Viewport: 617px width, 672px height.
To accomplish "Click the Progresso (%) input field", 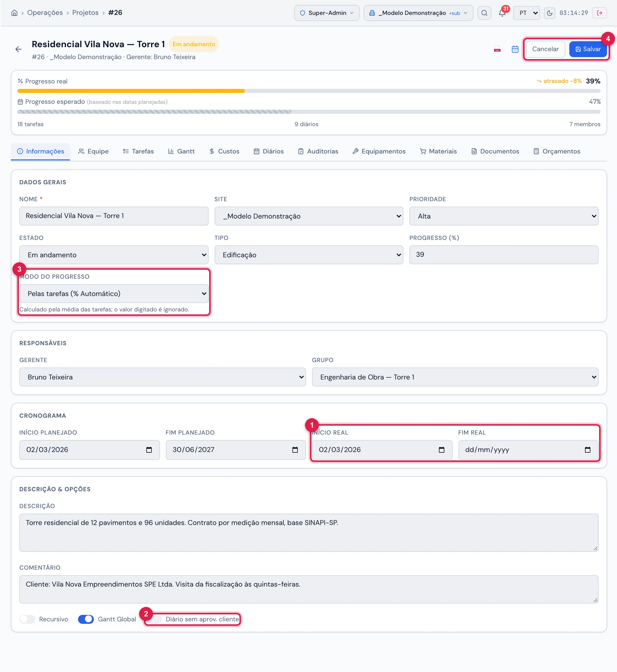I will (503, 255).
